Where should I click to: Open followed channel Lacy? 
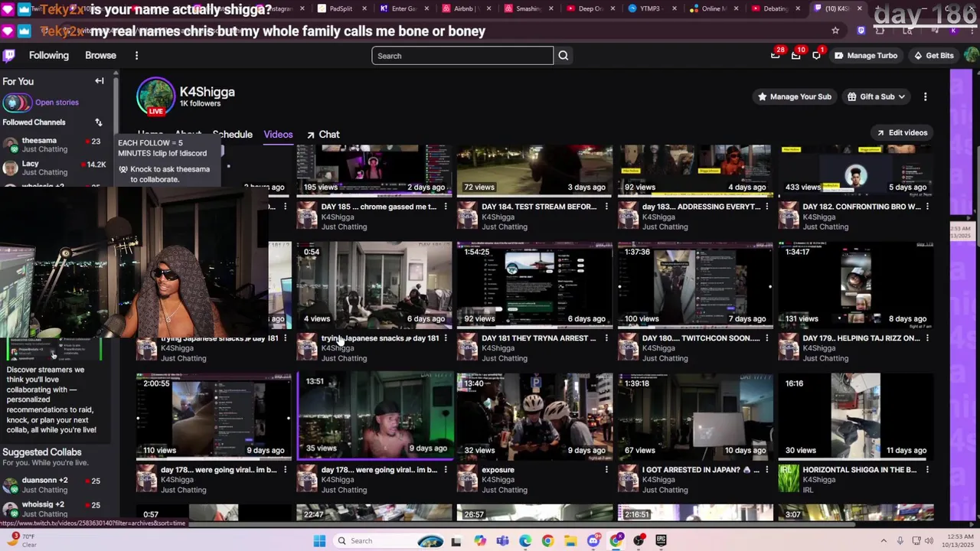[54, 168]
